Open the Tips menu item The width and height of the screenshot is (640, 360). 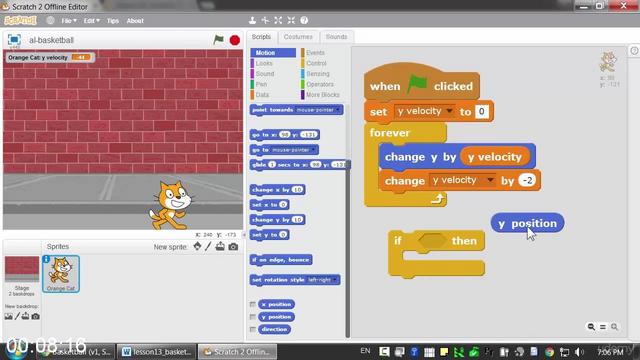[113, 20]
